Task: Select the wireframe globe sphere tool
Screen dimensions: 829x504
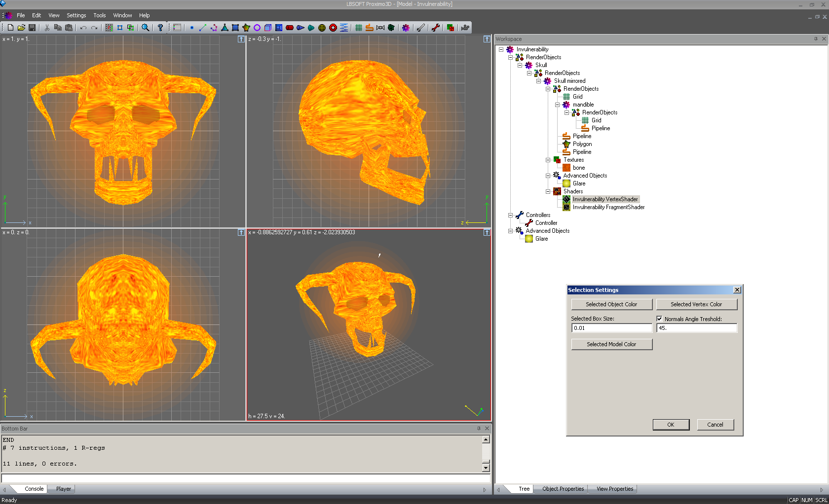Action: [x=322, y=28]
